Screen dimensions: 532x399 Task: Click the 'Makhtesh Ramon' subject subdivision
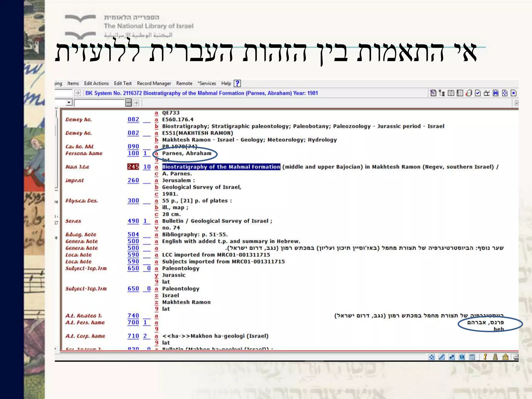186,302
